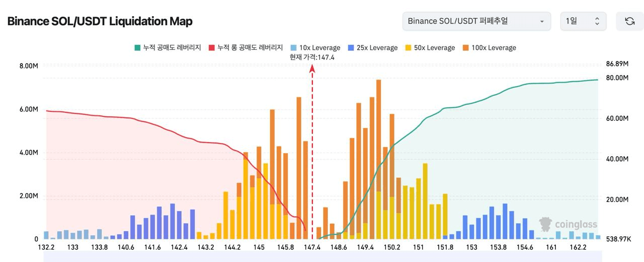
Task: Click the 6.00M left axis label
Action: 29,109
